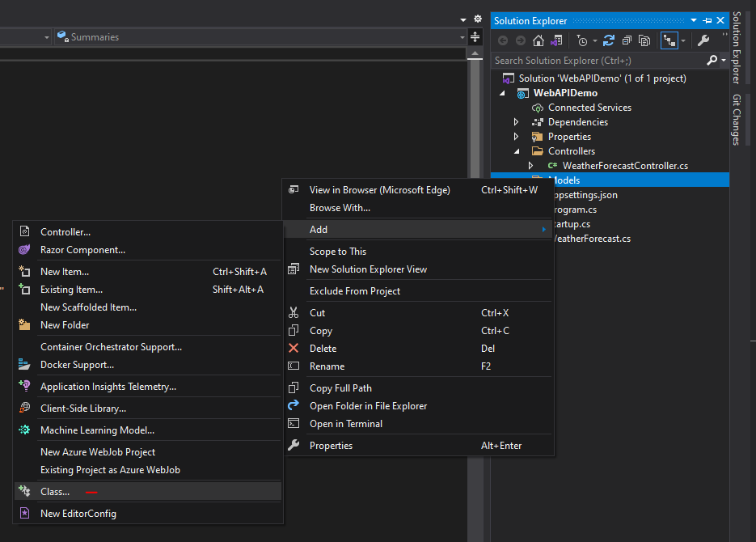This screenshot has width=756, height=542.
Task: Select New Scaffolded Item... option
Action: pyautogui.click(x=148, y=307)
